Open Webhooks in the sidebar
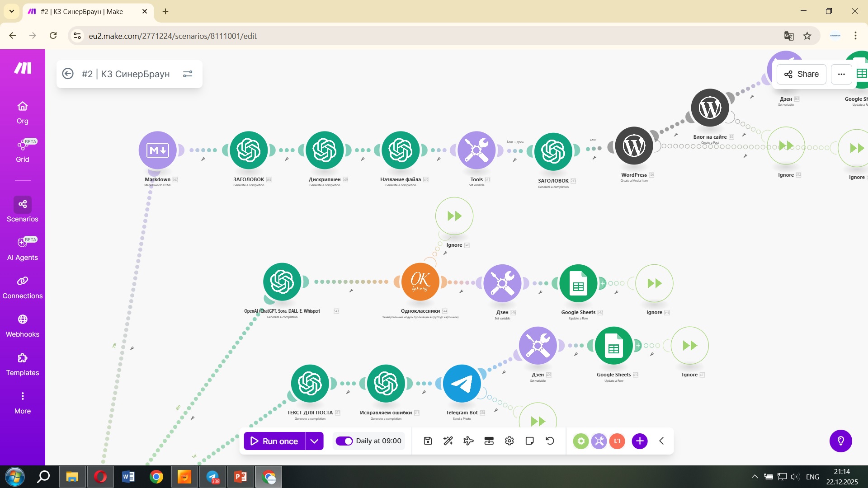 tap(23, 326)
